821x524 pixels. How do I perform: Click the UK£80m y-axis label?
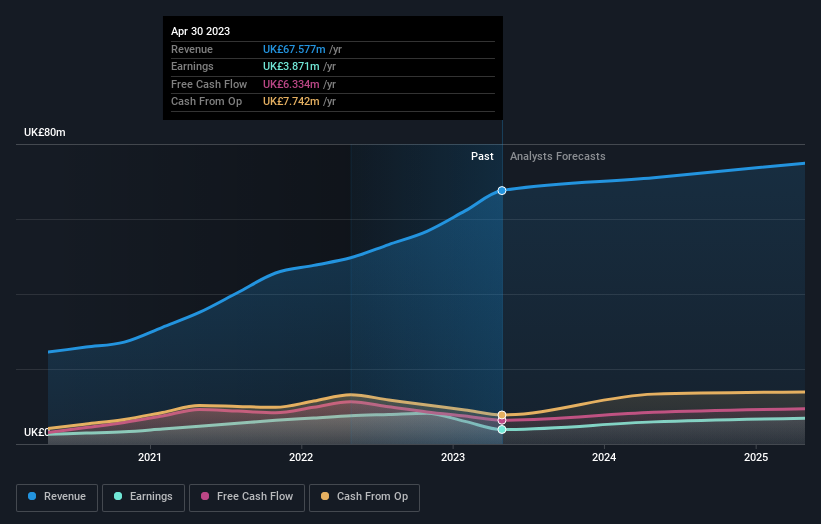(x=45, y=132)
